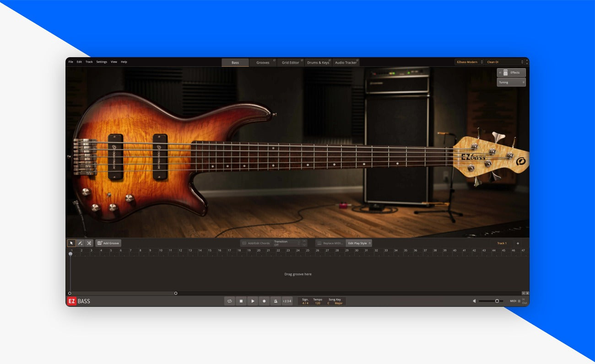Click the time signature 4/4 value
Viewport: 595px width, 364px height.
305,303
